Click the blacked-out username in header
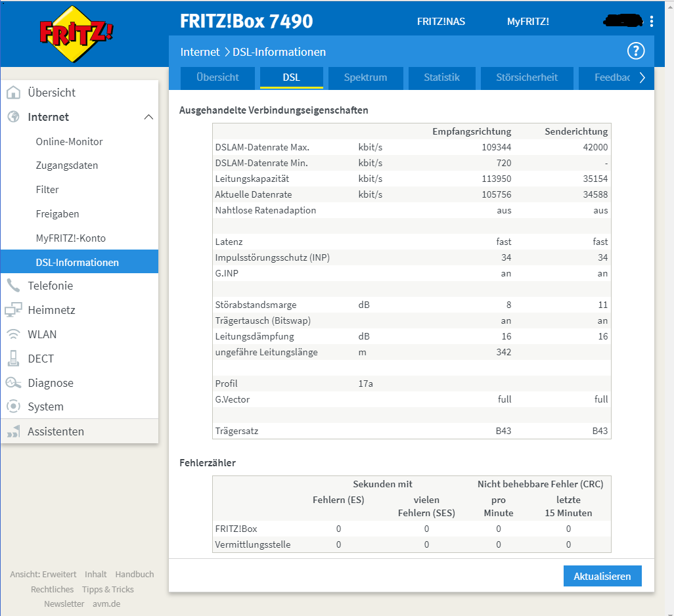Screen dimensions: 674x616 point(623,20)
